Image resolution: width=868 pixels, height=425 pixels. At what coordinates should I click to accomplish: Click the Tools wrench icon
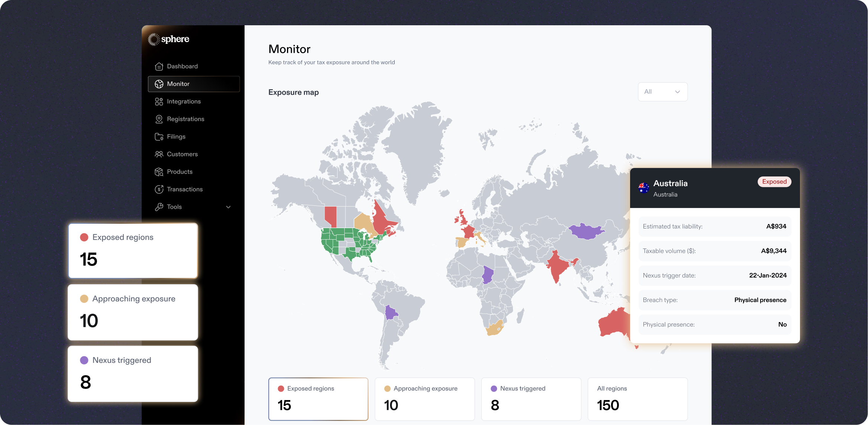pyautogui.click(x=159, y=207)
